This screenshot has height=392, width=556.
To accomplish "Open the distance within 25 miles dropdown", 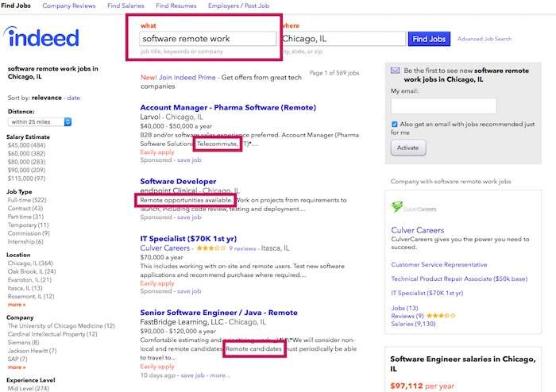I will coord(40,122).
